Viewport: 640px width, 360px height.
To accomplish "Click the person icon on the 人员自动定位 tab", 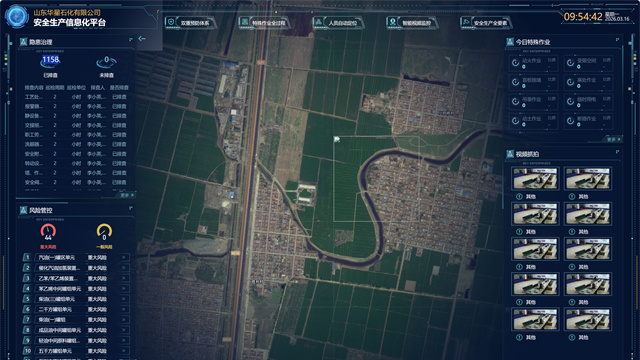I will 319,22.
